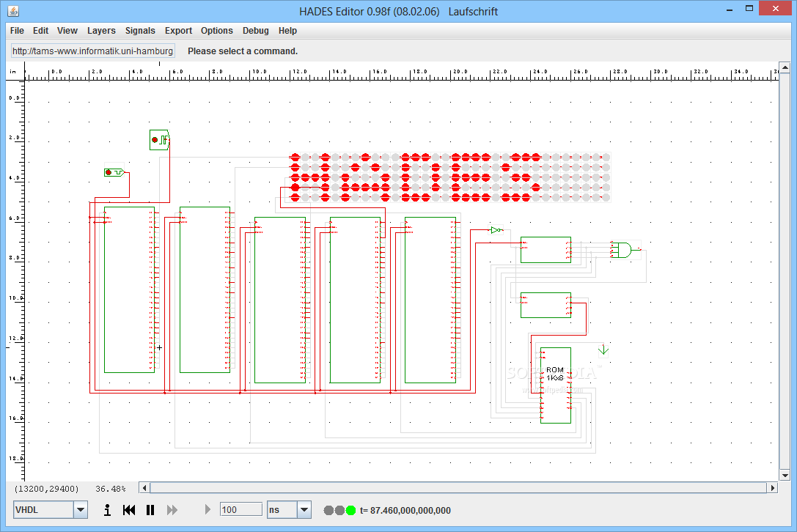The width and height of the screenshot is (797, 532).
Task: Click the simulation time readout t= 87.460,000,000,000
Action: click(405, 510)
